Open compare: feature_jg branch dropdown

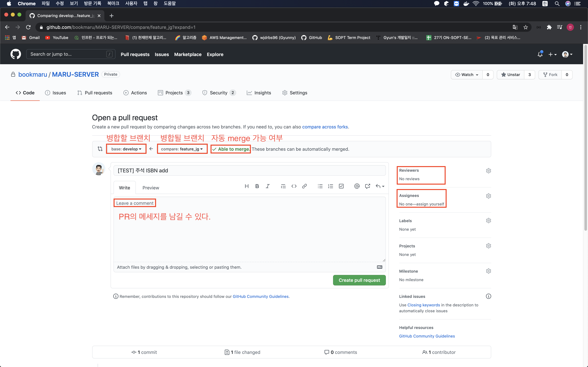[182, 149]
